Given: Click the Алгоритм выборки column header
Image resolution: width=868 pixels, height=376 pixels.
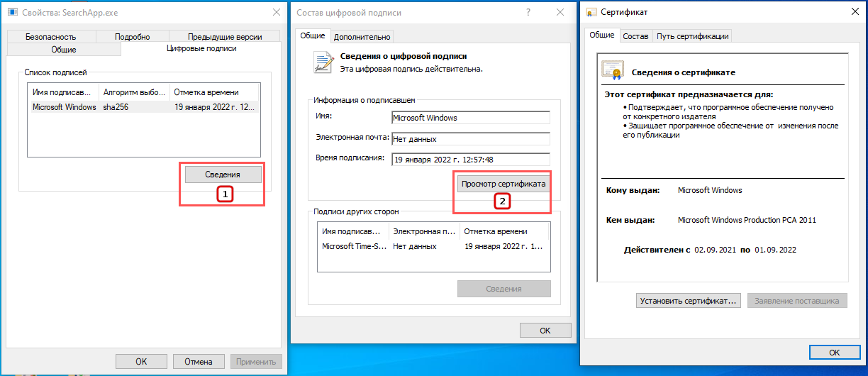Looking at the screenshot, I should [x=135, y=92].
